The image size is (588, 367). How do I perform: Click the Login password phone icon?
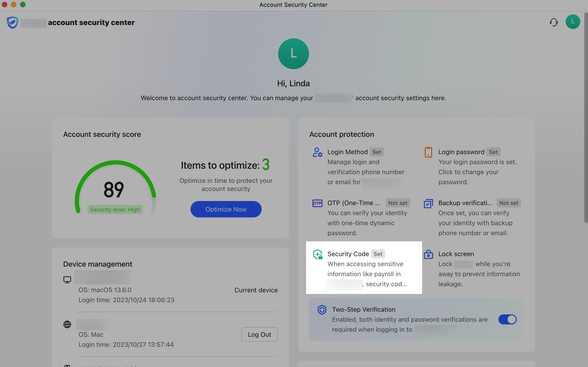pyautogui.click(x=429, y=152)
